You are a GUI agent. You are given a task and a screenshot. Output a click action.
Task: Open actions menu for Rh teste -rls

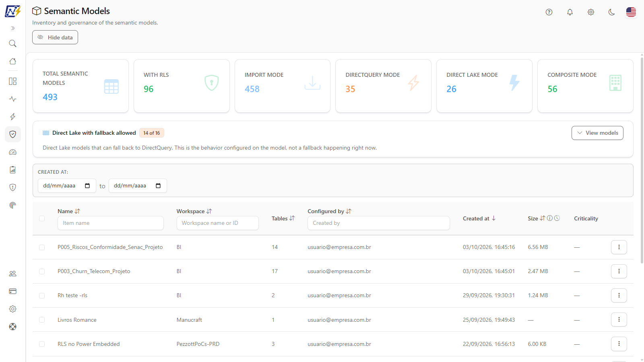(x=619, y=296)
